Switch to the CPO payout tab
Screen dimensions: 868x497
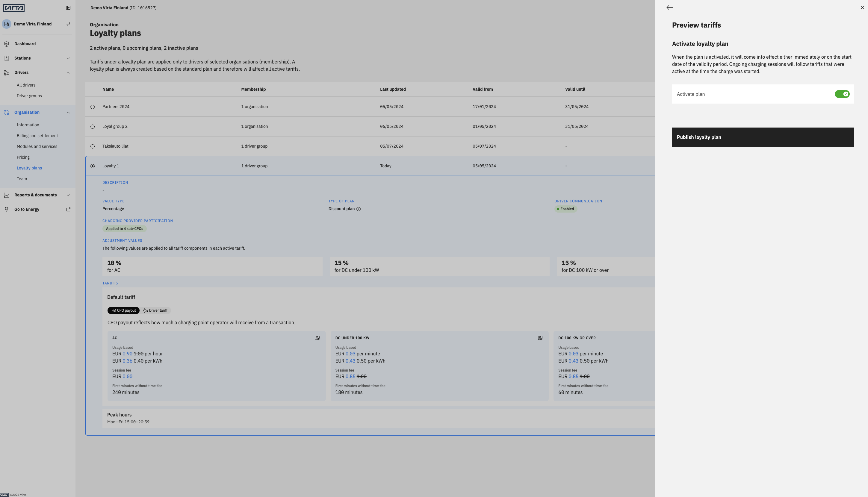[123, 310]
